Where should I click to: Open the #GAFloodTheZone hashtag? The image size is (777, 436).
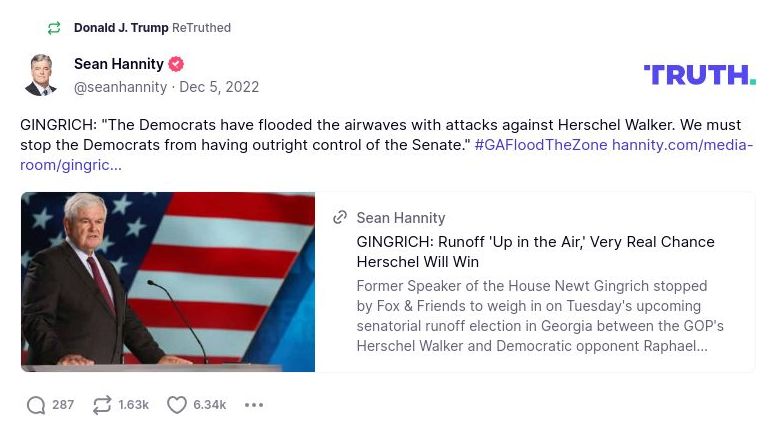(x=540, y=145)
